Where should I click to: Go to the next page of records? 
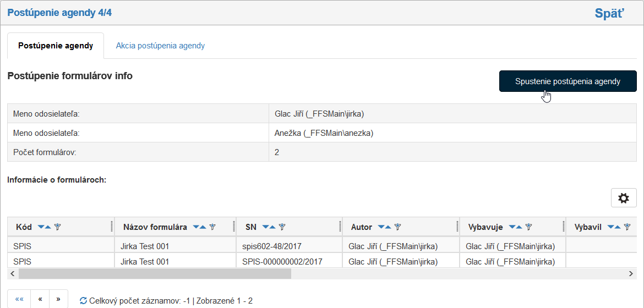pyautogui.click(x=58, y=299)
